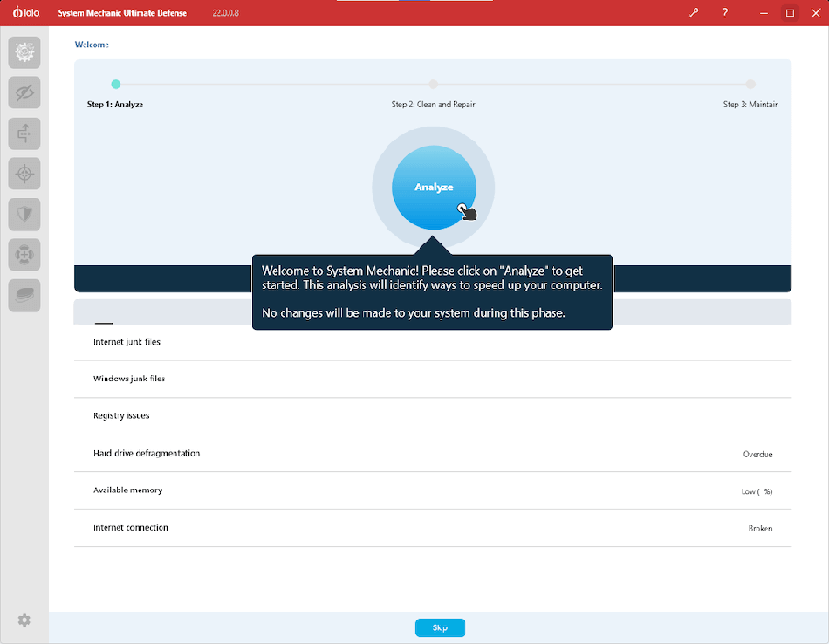This screenshot has width=829, height=644.
Task: Click the Skip button at the bottom
Action: tap(440, 627)
